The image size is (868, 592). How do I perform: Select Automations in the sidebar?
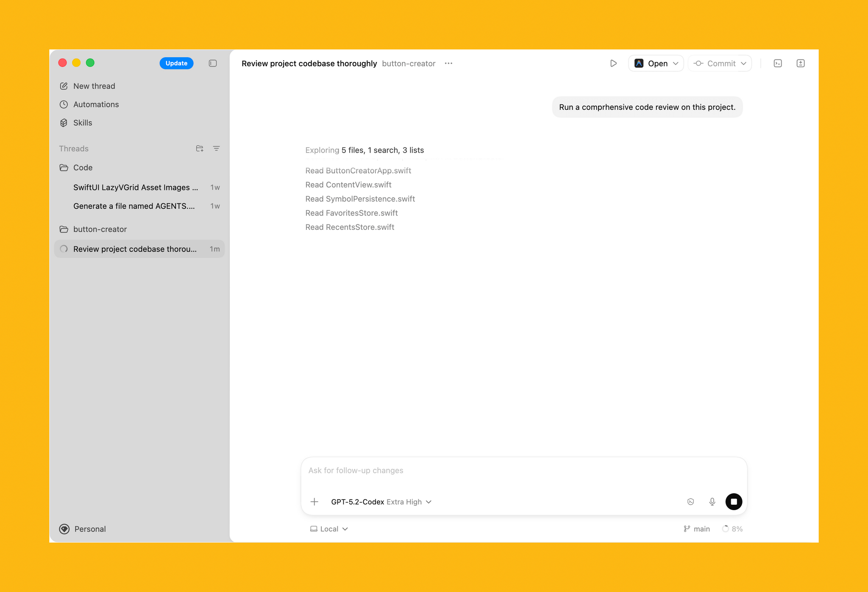tap(96, 104)
